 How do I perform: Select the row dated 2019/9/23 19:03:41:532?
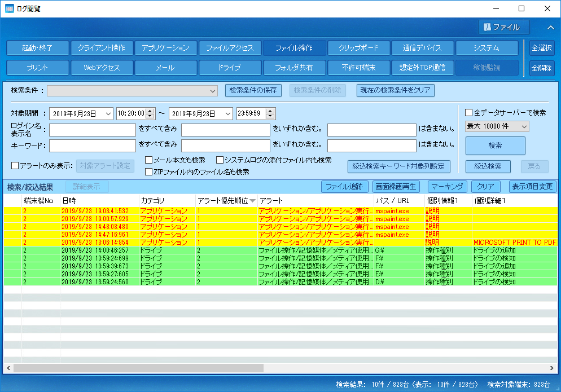(x=280, y=210)
